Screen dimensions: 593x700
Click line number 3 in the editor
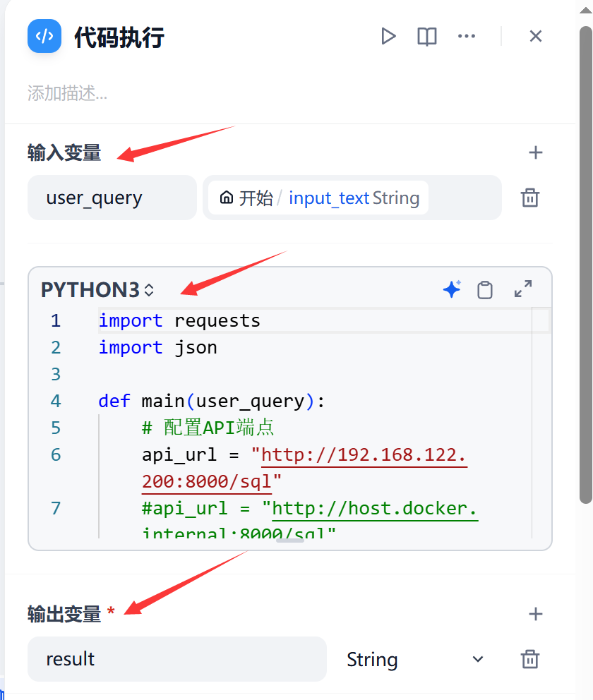point(56,375)
